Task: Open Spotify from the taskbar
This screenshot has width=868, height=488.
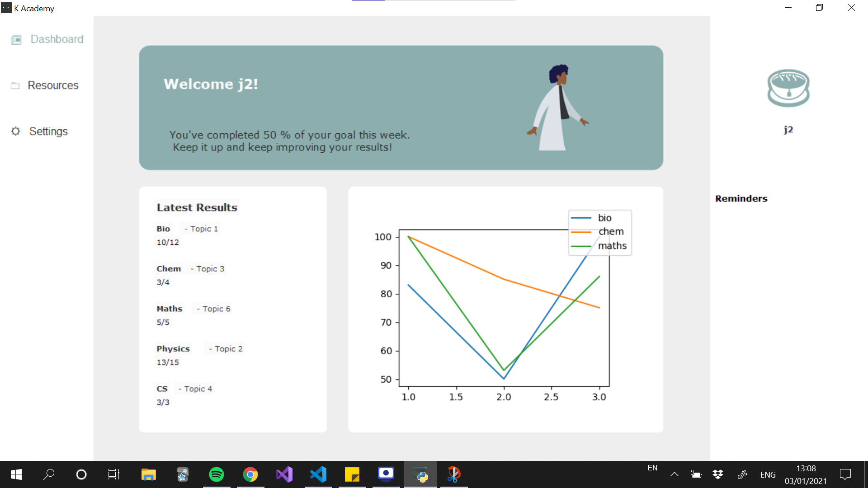Action: [217, 474]
